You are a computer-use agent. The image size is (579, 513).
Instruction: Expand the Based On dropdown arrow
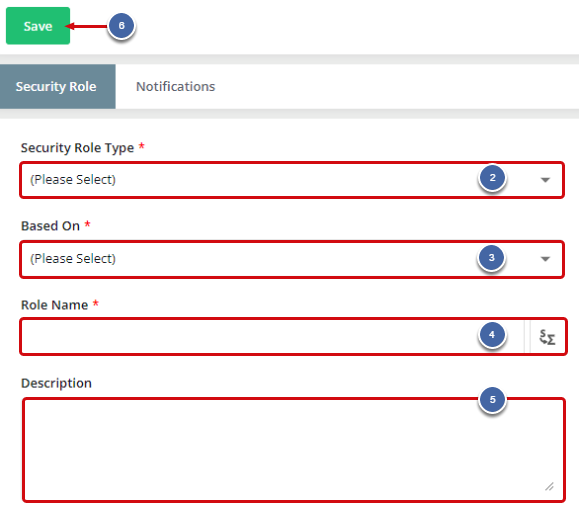click(x=545, y=259)
